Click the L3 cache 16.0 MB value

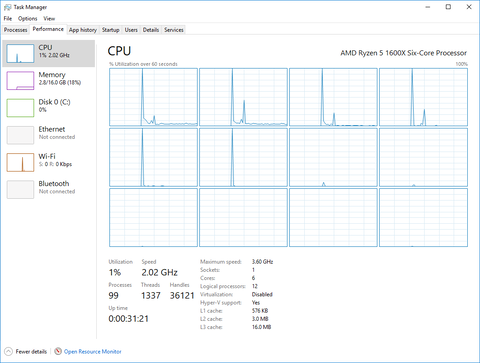(x=261, y=327)
